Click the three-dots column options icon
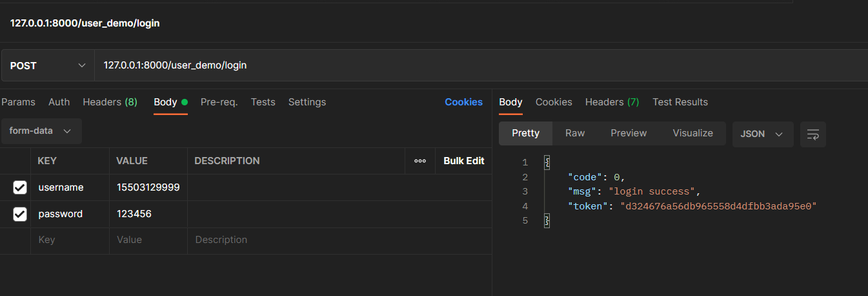This screenshot has height=296, width=868. [x=420, y=161]
